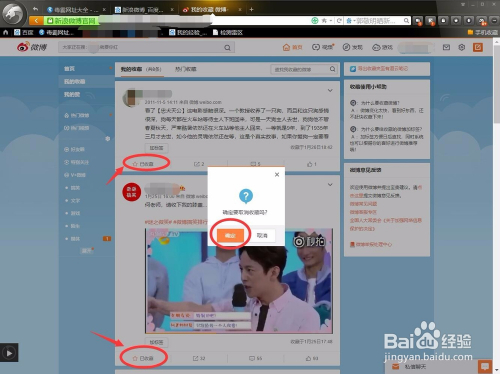Click the 取消 button in the dialog

[262, 235]
